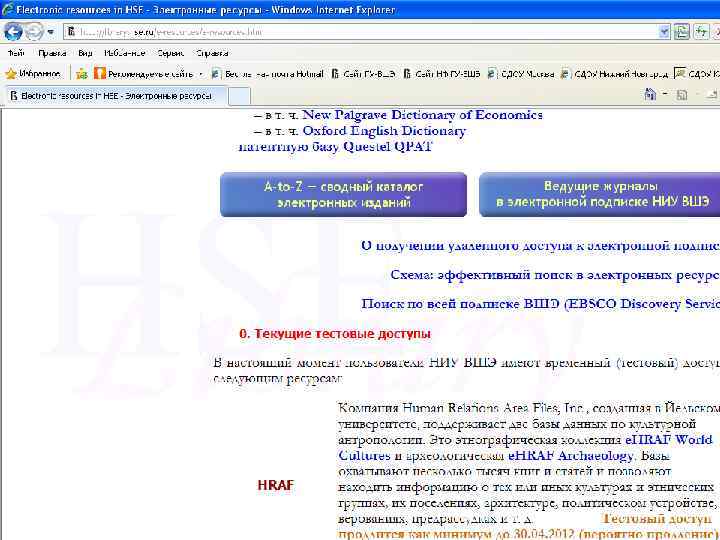Open EBSCO Discovery Service search link

pos(540,304)
